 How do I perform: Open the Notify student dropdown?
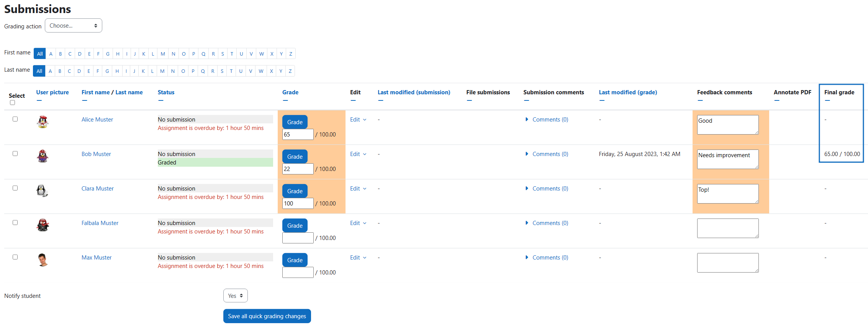coord(235,296)
